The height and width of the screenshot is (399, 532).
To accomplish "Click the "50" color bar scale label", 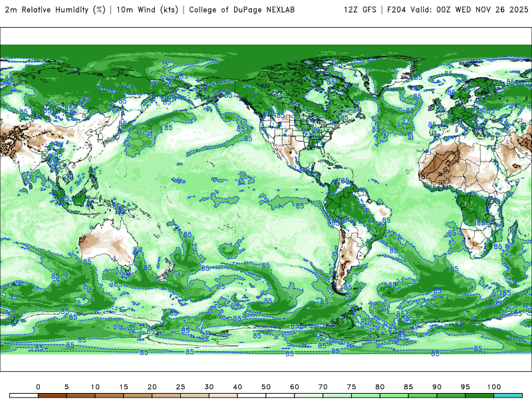I will 266,387.
